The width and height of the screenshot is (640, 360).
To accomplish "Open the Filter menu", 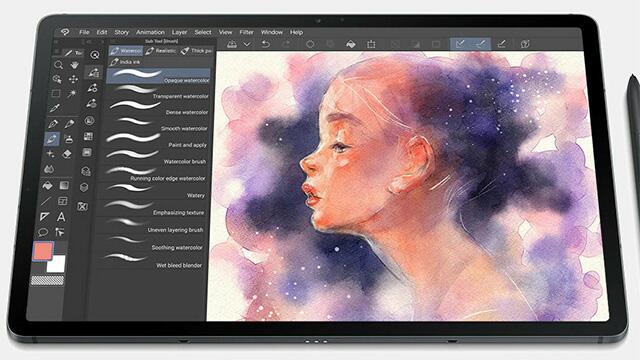I will pos(246,32).
